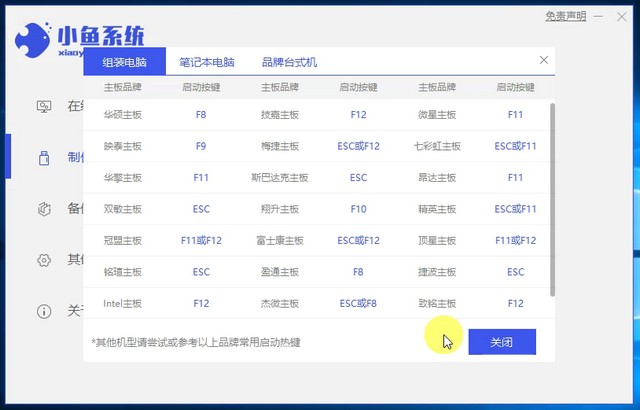Open backup section via cube icon
The image size is (640, 410).
tap(44, 209)
